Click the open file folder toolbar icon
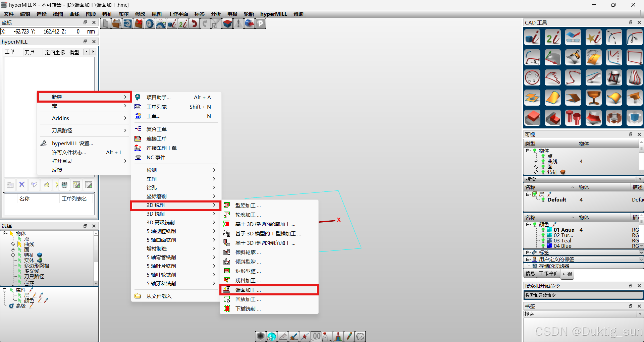Screen dimensions: 644x342 [117, 24]
